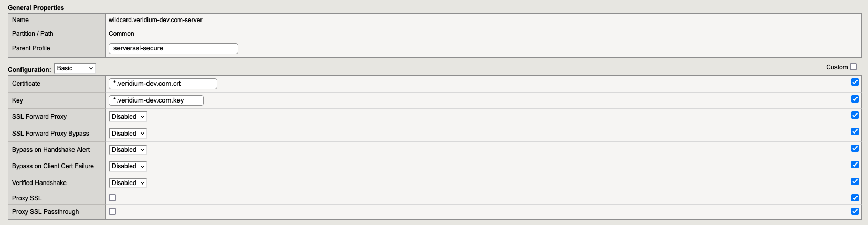868x225 pixels.
Task: Uncheck the custom checkbox for Key row
Action: coord(855,99)
